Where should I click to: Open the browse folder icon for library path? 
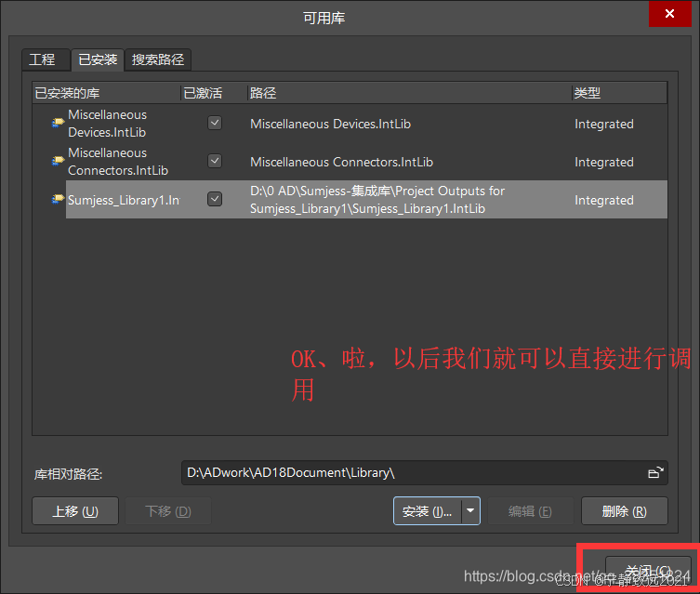[x=655, y=472]
